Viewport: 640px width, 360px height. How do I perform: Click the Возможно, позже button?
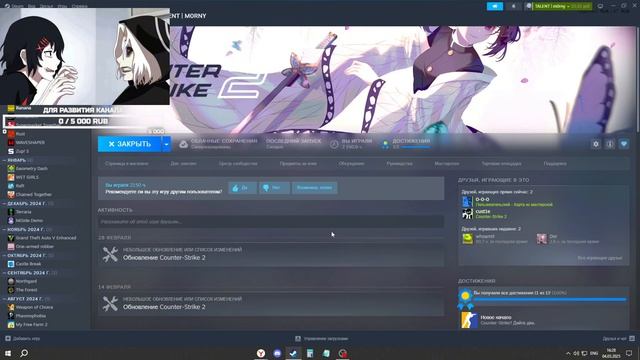(x=314, y=188)
